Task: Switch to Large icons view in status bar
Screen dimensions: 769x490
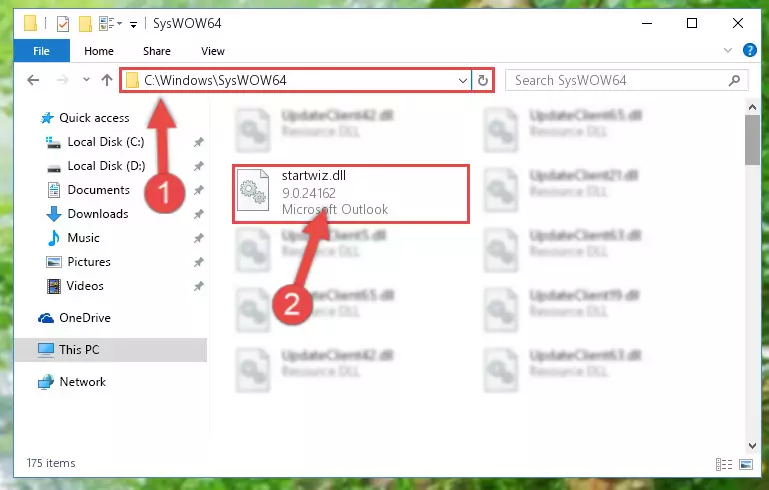Action: point(746,464)
